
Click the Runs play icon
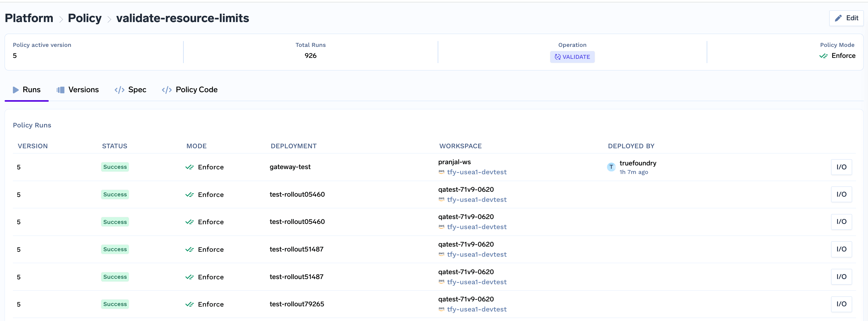click(x=16, y=90)
